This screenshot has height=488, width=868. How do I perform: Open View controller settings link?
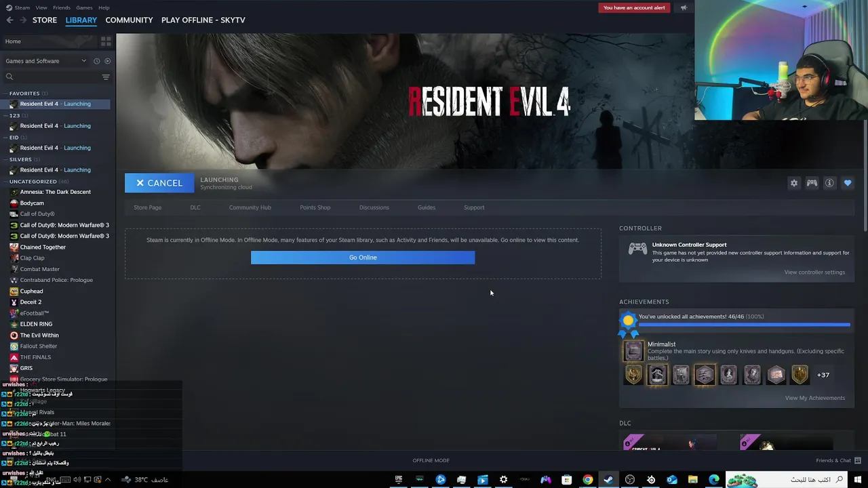click(x=814, y=272)
